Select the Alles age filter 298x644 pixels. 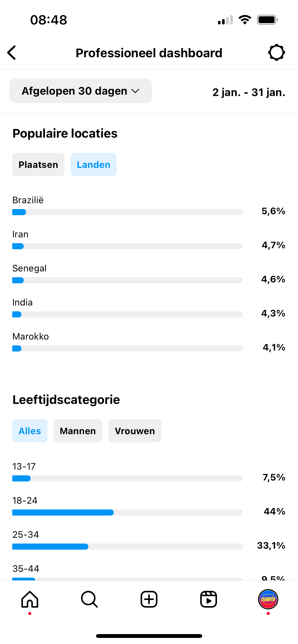pos(30,431)
